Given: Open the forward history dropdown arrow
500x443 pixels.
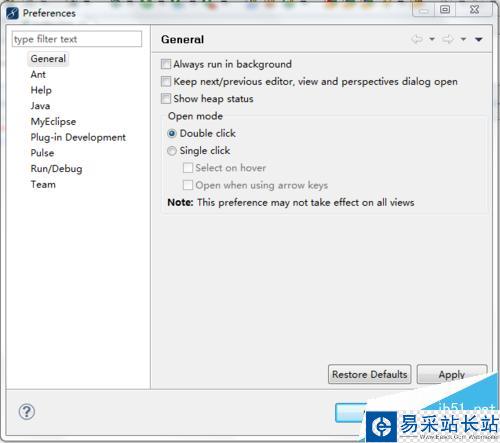Looking at the screenshot, I should 463,39.
